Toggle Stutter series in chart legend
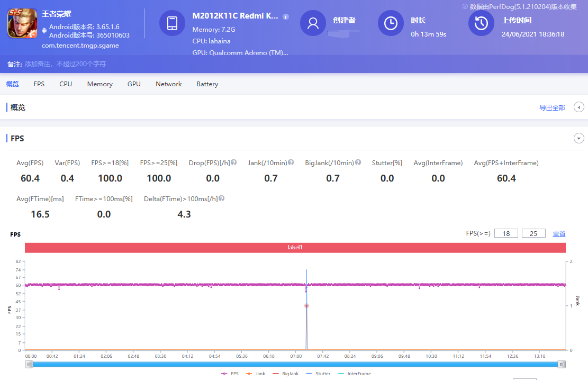The image size is (588, 380). pyautogui.click(x=318, y=374)
